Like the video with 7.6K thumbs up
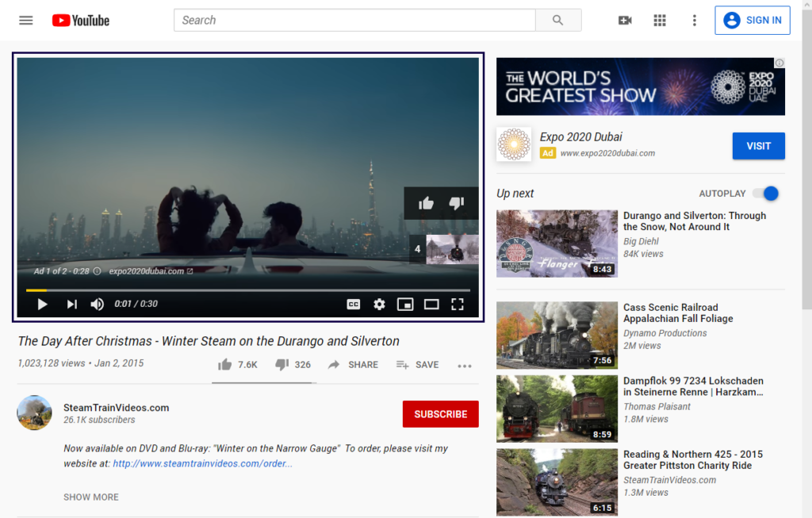The height and width of the screenshot is (518, 812). (x=237, y=365)
